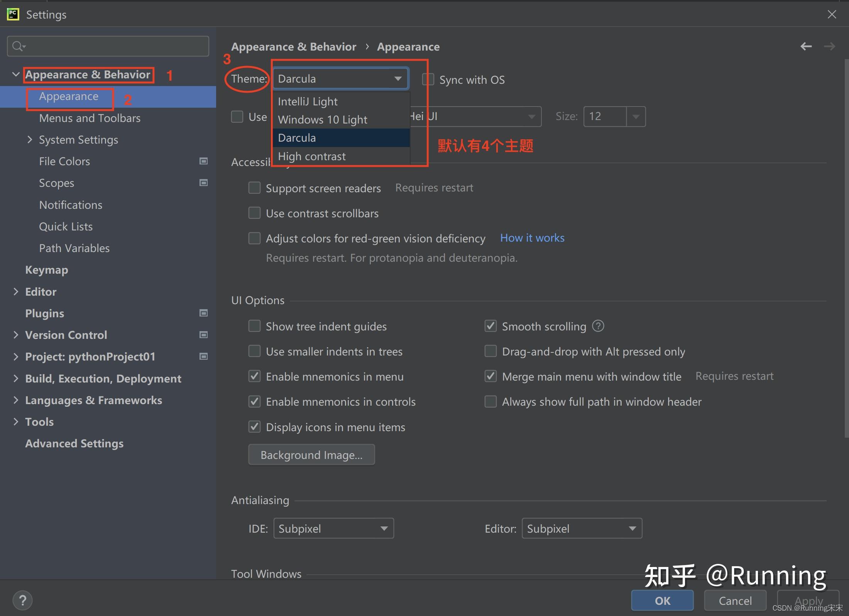The image size is (849, 616).
Task: Expand the Editor settings tree node
Action: 16,292
